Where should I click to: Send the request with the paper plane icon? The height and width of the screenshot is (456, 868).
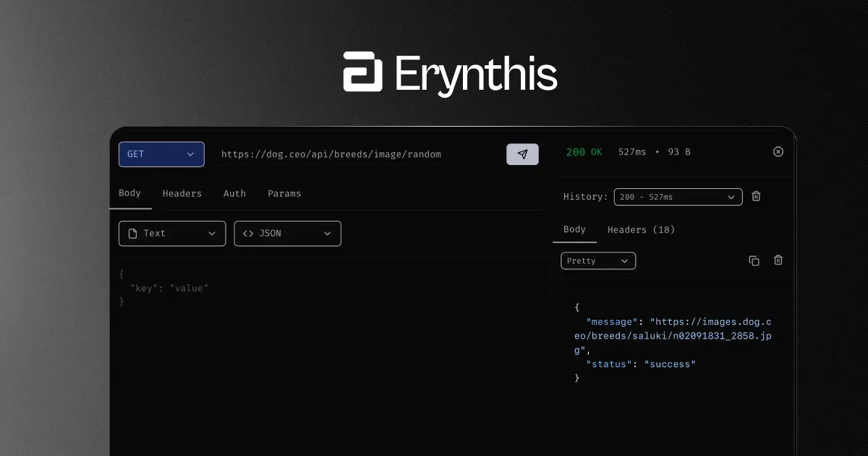coord(522,154)
